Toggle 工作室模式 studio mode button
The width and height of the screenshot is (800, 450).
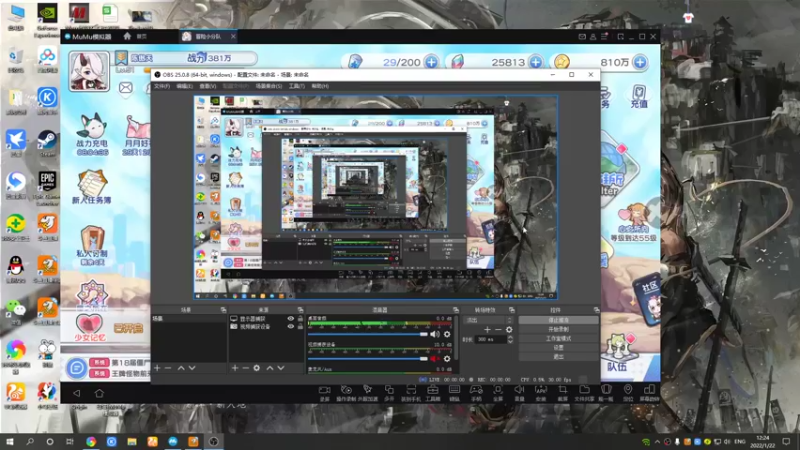559,339
